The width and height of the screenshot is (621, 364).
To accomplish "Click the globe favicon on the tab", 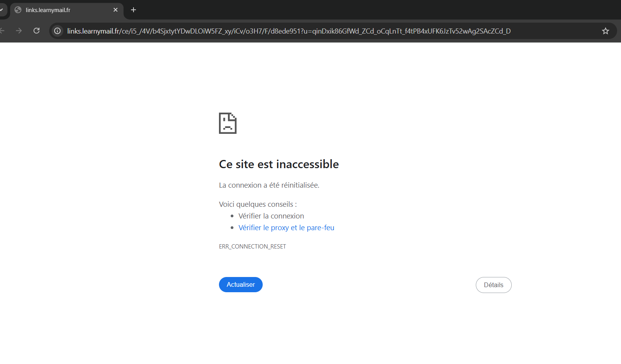I will (x=18, y=10).
